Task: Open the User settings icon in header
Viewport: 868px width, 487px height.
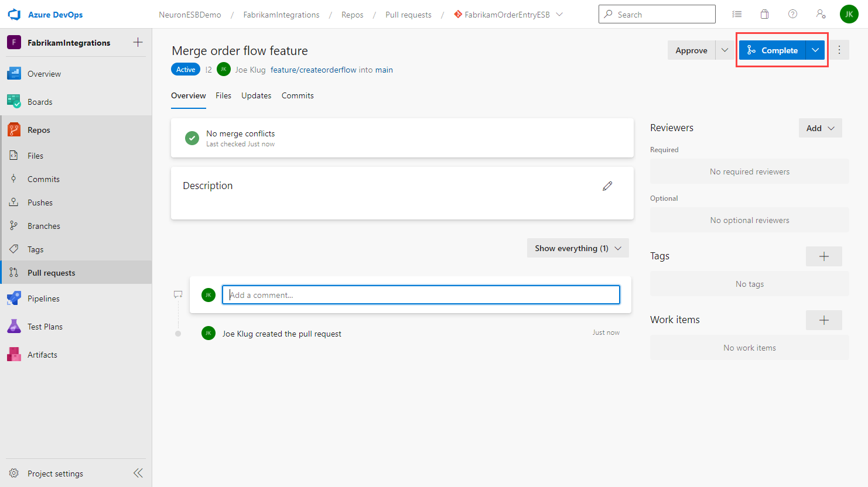Action: tap(821, 14)
